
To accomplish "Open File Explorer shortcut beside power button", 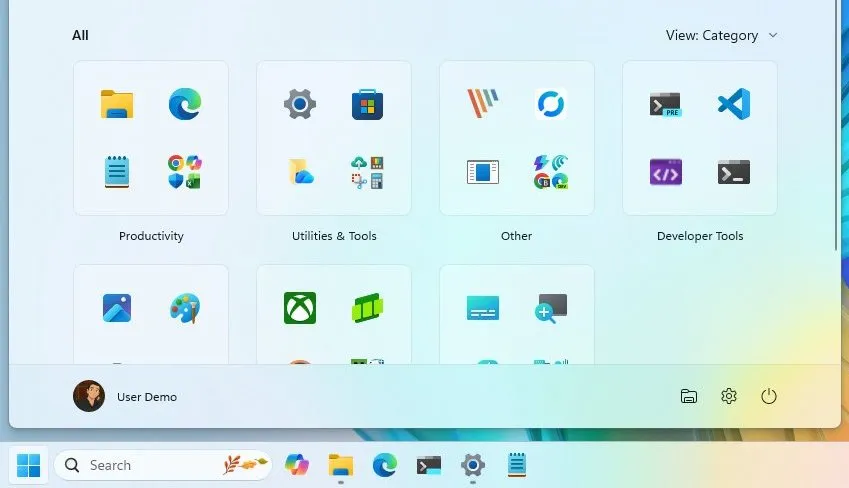I will (689, 396).
